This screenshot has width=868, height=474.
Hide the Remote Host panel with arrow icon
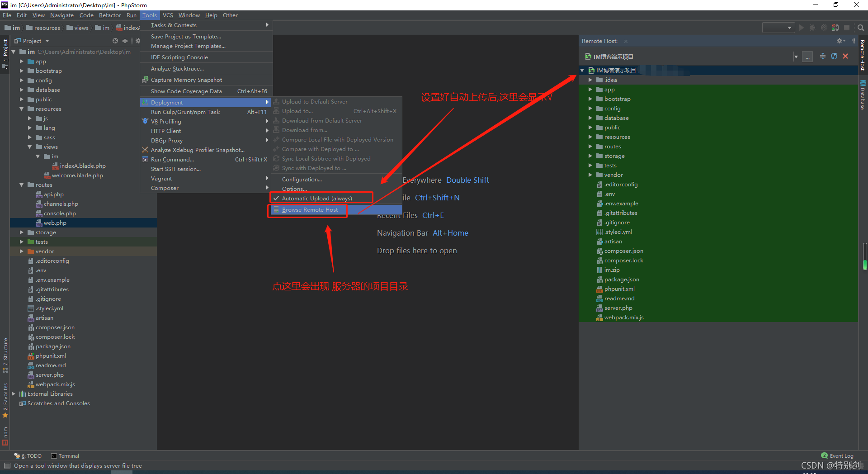(852, 41)
